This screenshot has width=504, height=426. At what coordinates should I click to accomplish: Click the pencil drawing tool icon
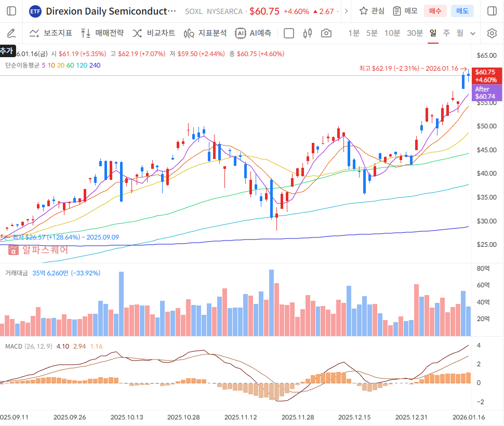pos(11,33)
